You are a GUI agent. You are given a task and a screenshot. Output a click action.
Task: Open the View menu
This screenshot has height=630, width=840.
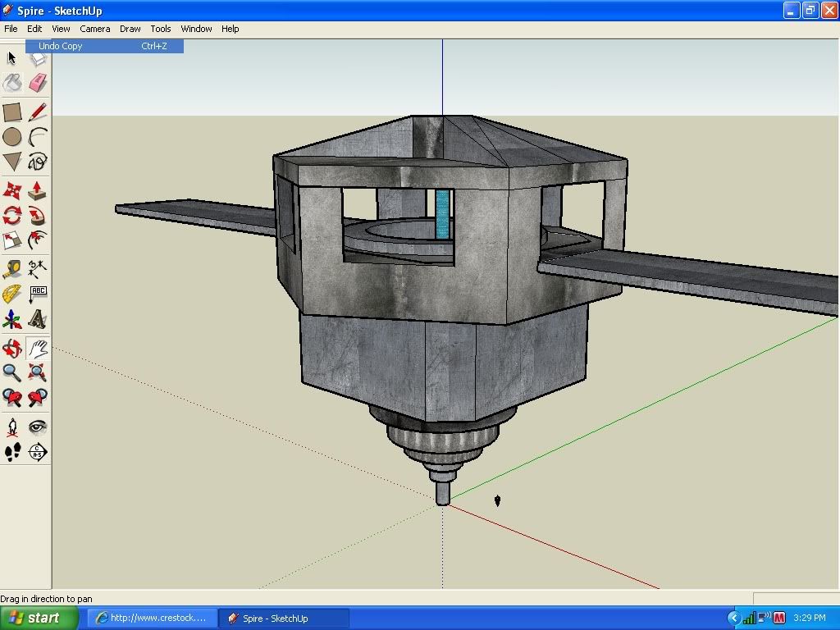61,29
